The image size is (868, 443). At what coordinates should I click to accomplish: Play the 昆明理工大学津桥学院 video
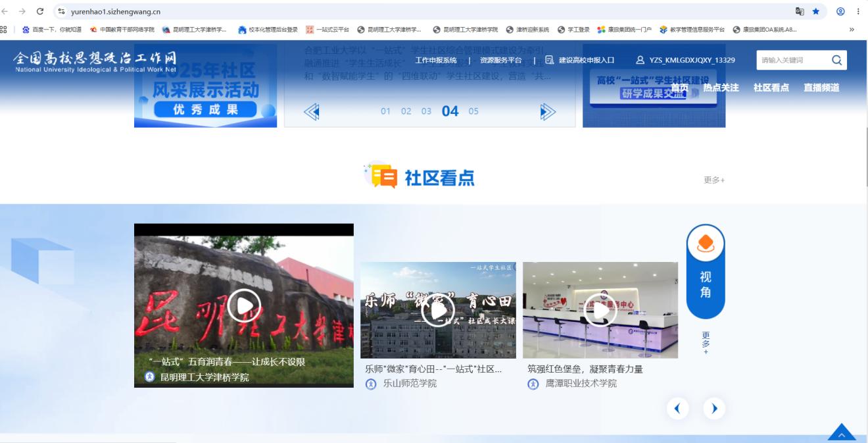click(x=244, y=305)
